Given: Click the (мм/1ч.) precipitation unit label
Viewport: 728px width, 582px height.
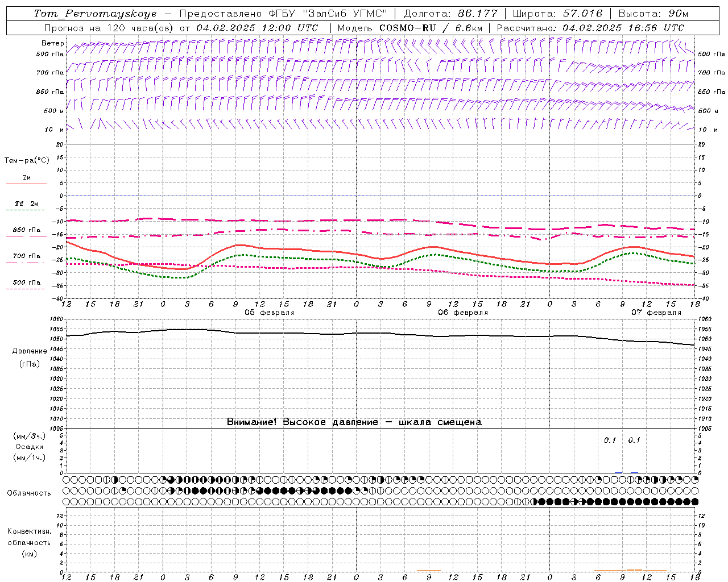Looking at the screenshot, I should (30, 458).
